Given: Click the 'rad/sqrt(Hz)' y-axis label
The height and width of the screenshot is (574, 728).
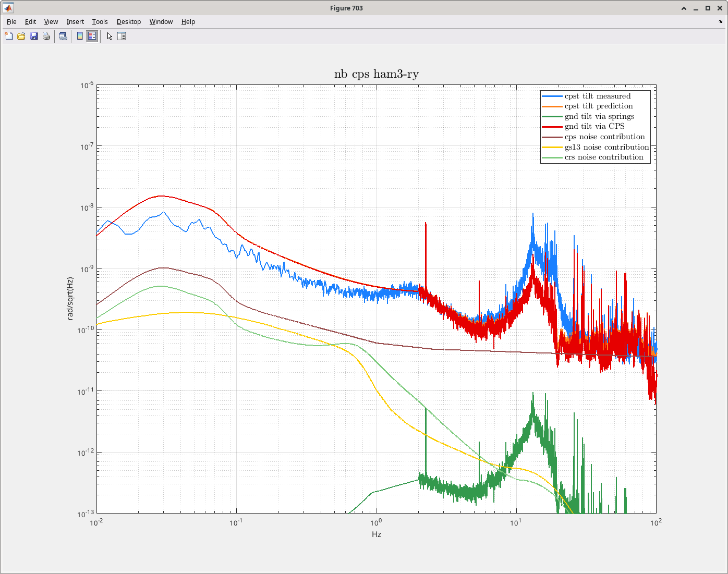Looking at the screenshot, I should [70, 298].
